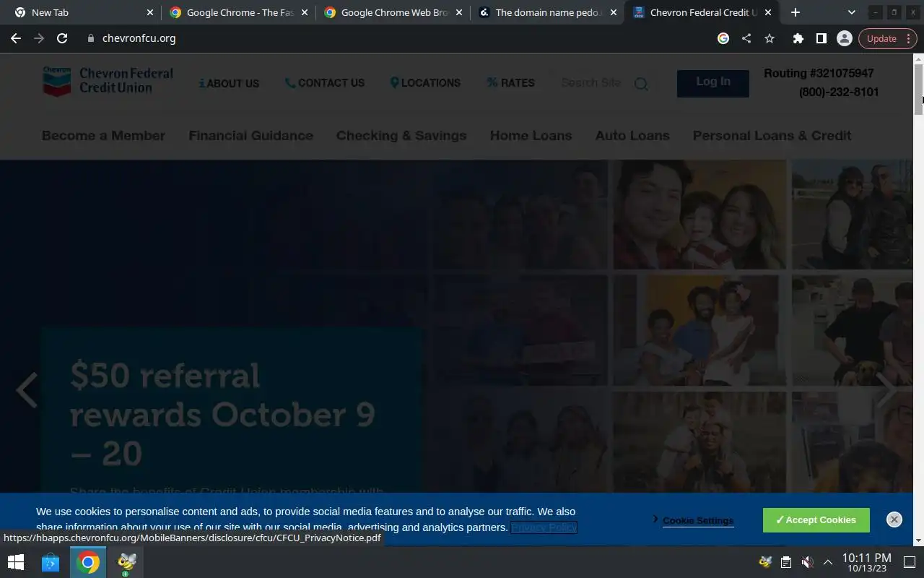Expand the tab search dropdown arrow

coord(851,12)
